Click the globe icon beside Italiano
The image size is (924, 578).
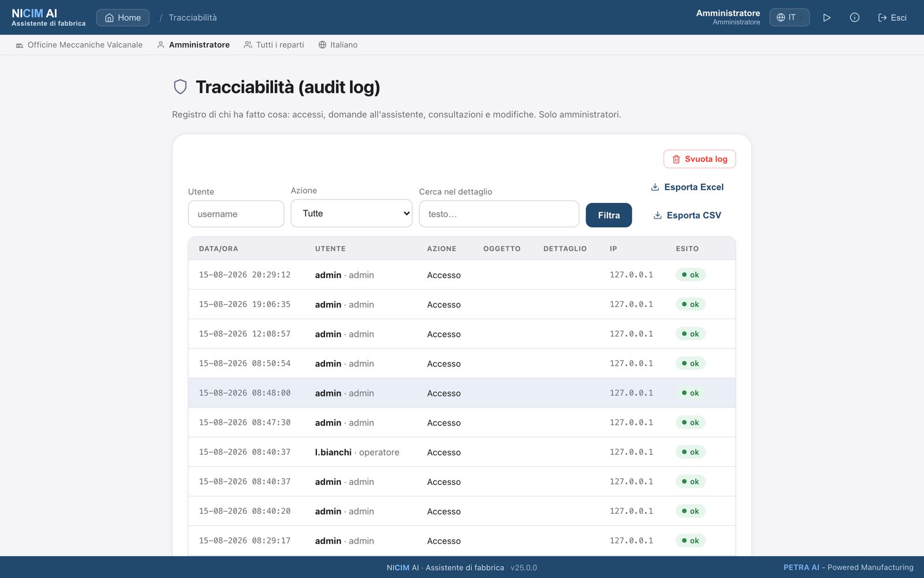tap(322, 45)
